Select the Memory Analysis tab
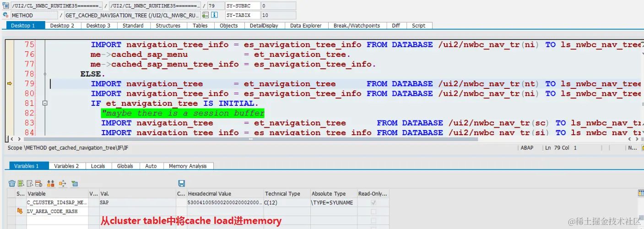Image resolution: width=644 pixels, height=229 pixels. click(x=188, y=166)
